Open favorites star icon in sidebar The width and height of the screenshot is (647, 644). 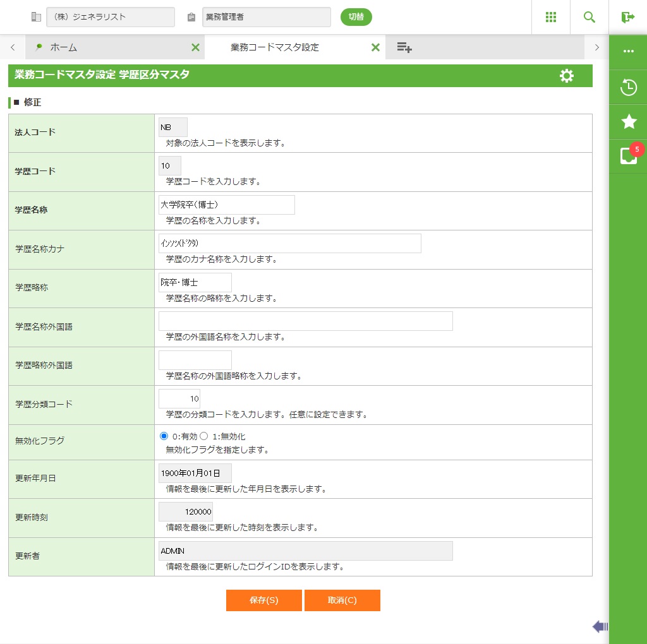(x=628, y=121)
